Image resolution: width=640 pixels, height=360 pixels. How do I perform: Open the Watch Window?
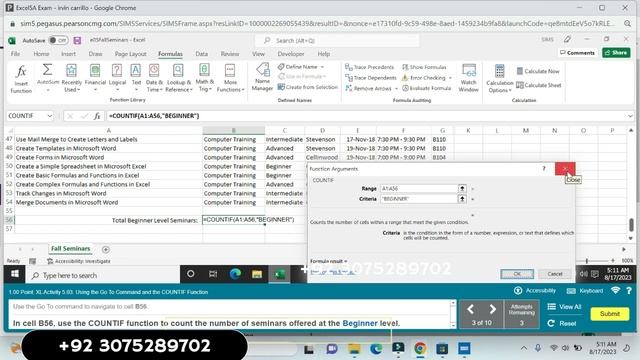click(x=469, y=78)
